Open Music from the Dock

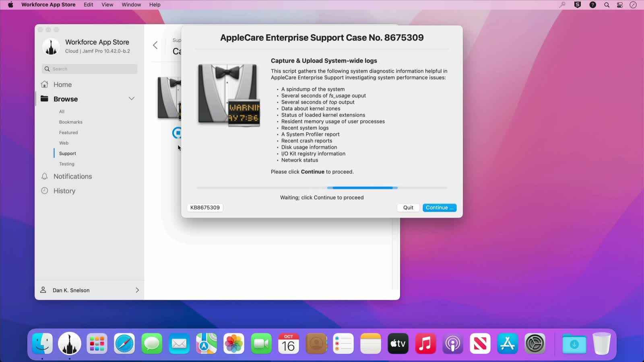click(x=425, y=343)
